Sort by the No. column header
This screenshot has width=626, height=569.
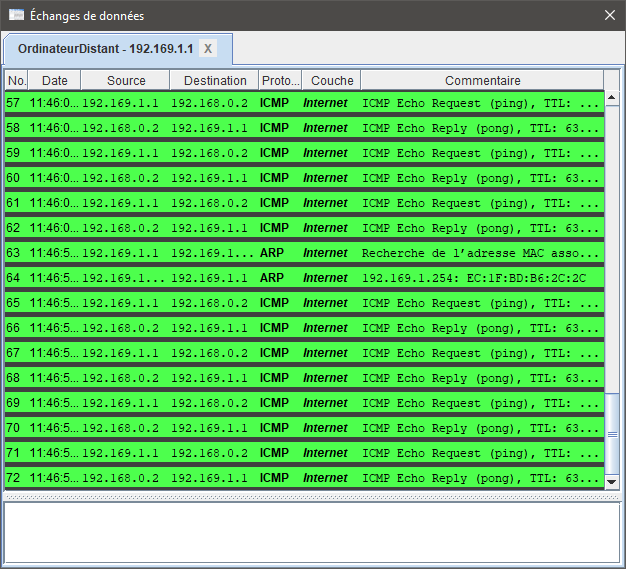(17, 81)
